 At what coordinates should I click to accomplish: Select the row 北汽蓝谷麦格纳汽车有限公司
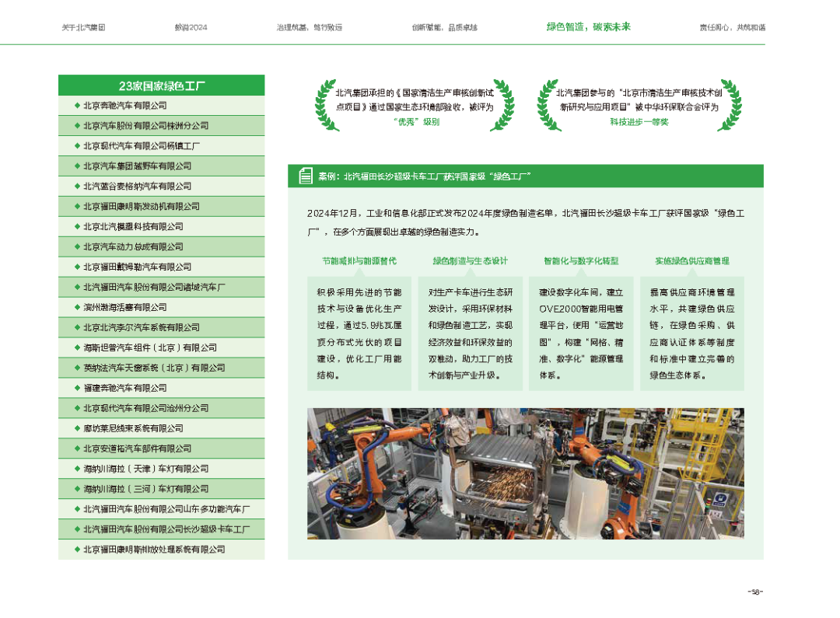tap(161, 187)
